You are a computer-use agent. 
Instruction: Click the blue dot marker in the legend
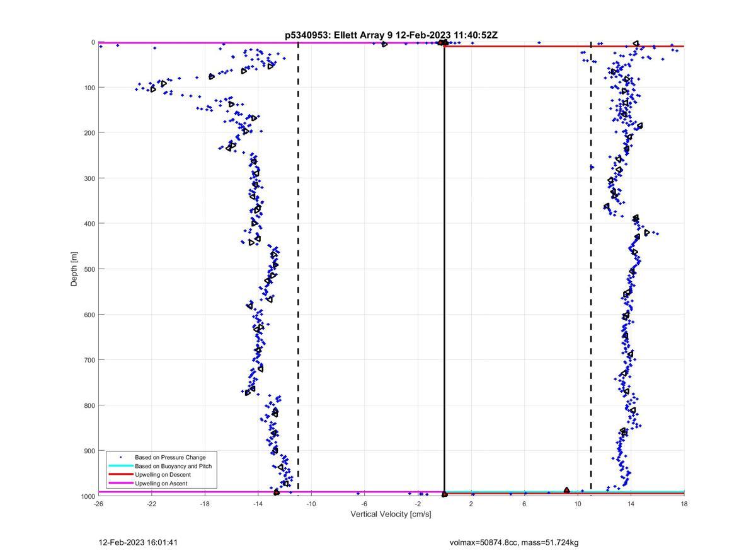[120, 457]
